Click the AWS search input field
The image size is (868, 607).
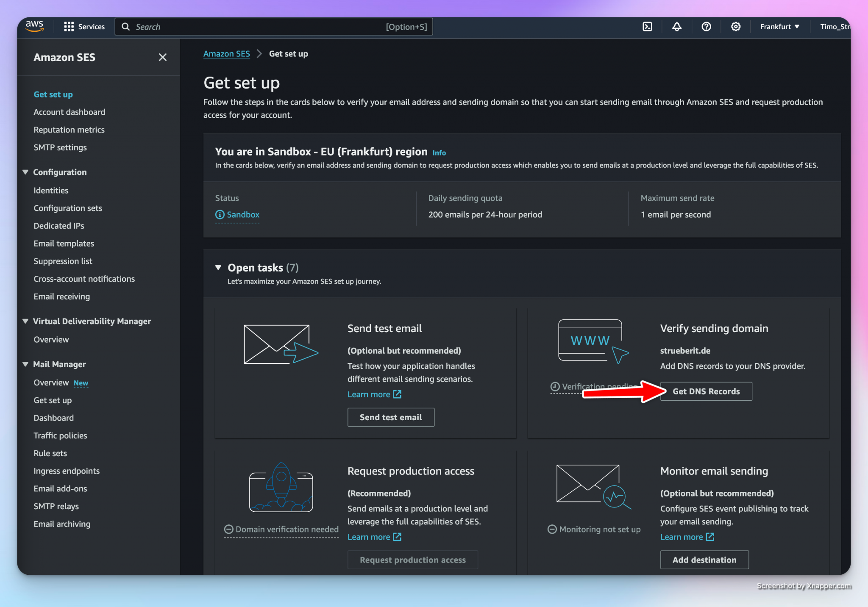click(273, 27)
